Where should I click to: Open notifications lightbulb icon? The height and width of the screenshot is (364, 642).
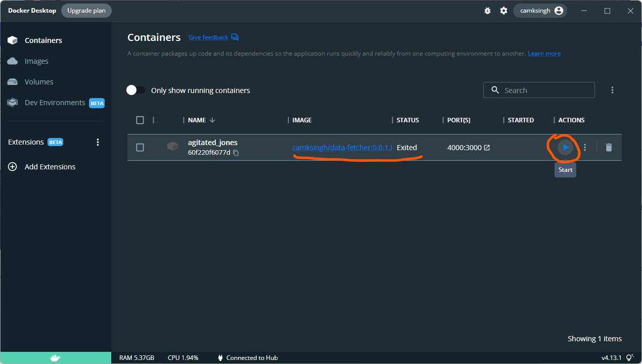630,357
